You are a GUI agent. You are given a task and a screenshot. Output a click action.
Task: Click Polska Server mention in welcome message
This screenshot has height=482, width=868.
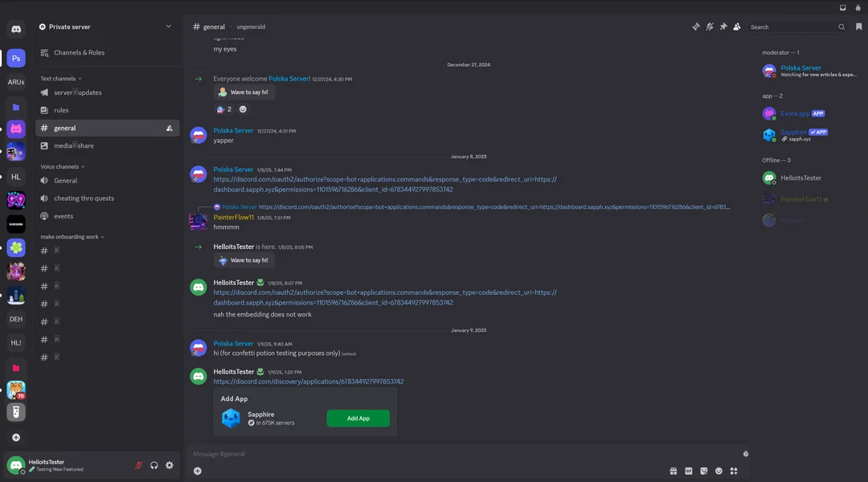tap(289, 79)
